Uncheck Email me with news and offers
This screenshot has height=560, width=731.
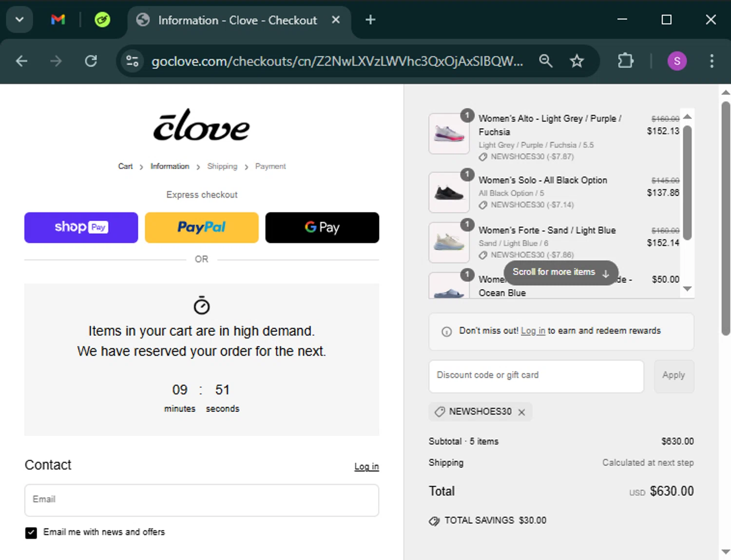pos(31,533)
